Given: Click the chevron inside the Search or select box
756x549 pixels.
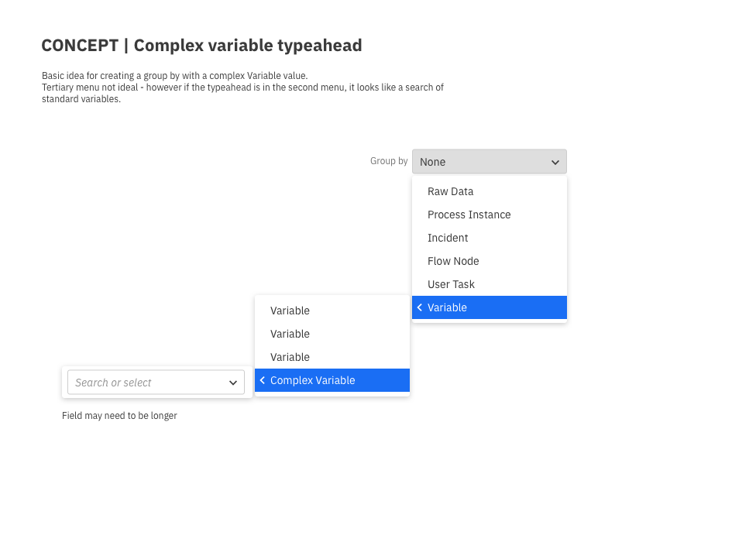Looking at the screenshot, I should (x=232, y=383).
